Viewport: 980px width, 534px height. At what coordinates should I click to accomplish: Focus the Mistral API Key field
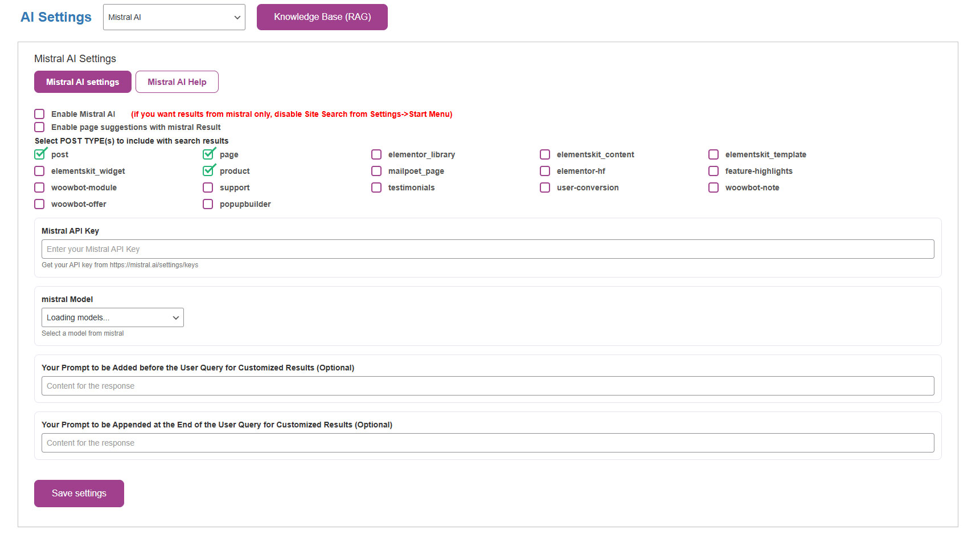[x=487, y=249]
